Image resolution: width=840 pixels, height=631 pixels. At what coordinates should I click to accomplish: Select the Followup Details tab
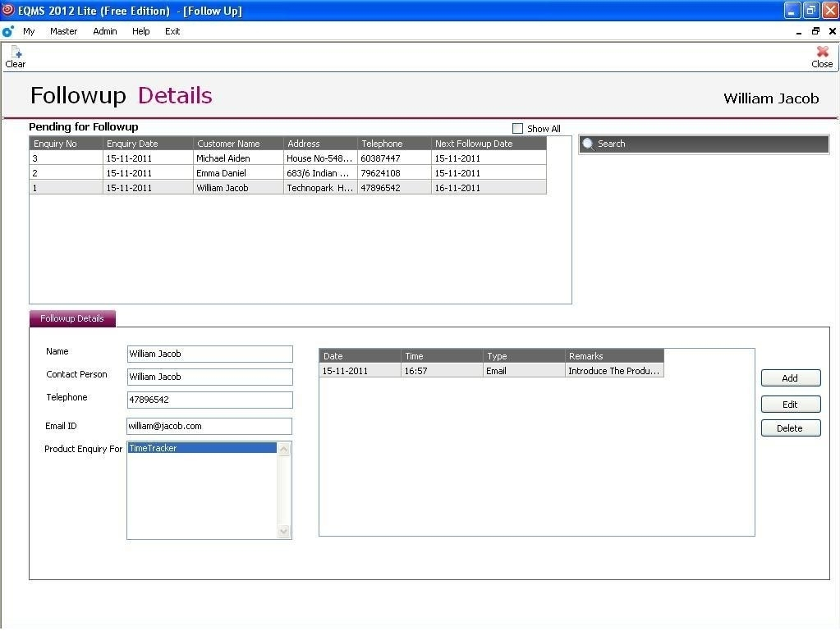click(x=72, y=318)
